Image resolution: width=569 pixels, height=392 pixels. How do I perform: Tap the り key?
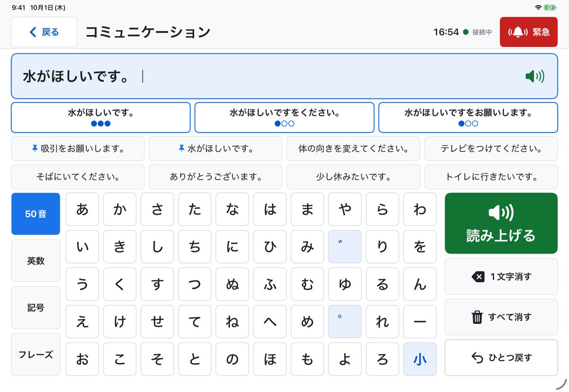382,247
